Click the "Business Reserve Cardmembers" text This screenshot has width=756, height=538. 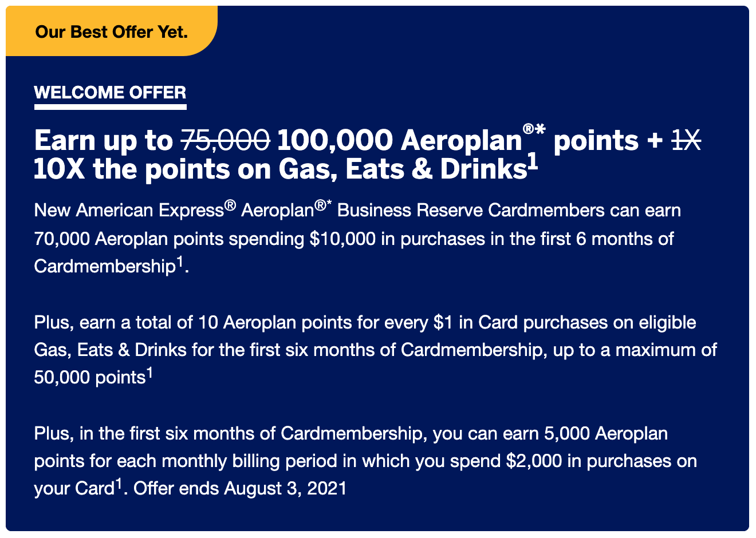[470, 211]
